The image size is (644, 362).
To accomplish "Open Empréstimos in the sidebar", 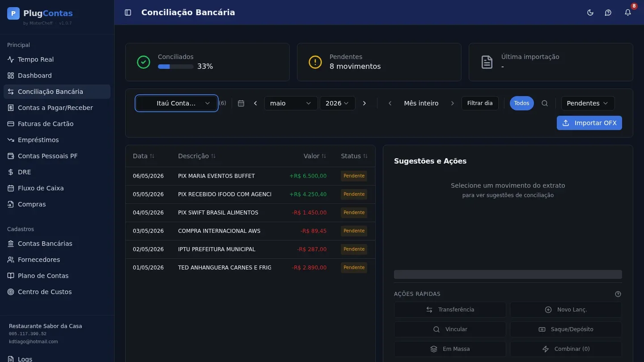I will pos(57,140).
